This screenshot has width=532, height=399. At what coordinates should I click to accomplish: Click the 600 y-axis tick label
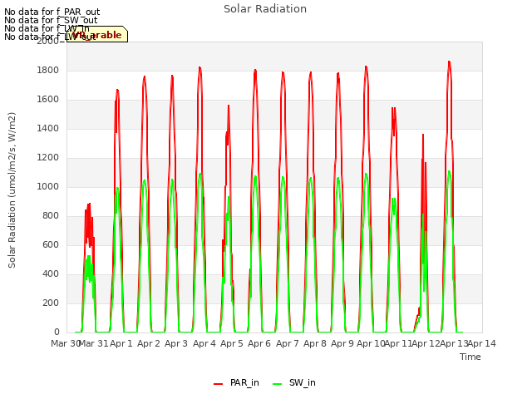click(51, 245)
